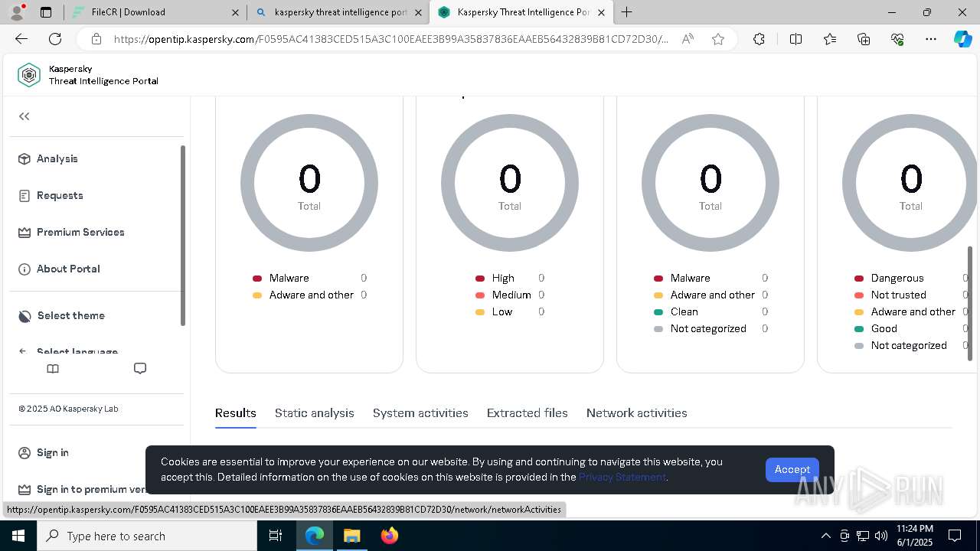Open the Analysis section in the sidebar
Viewport: 980px width, 551px height.
[48, 158]
